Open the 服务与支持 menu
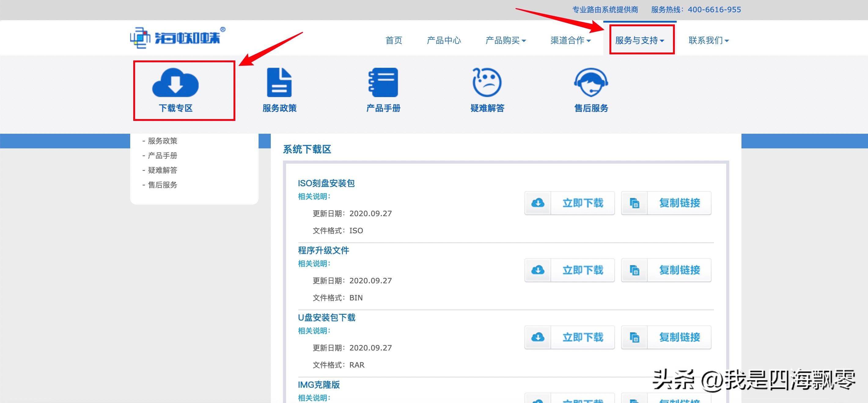The image size is (868, 403). click(640, 40)
